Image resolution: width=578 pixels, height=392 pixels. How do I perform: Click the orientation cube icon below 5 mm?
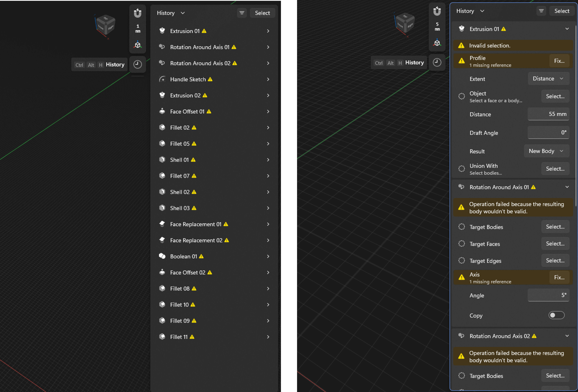[437, 43]
